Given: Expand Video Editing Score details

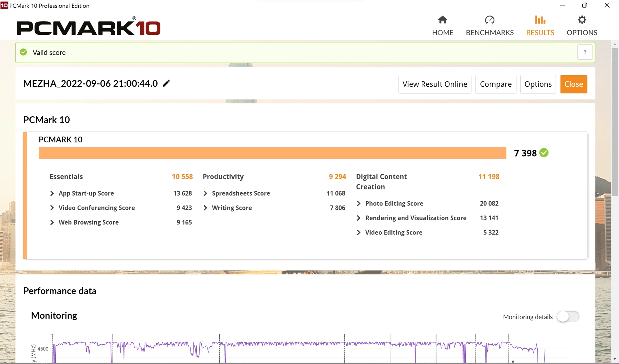Looking at the screenshot, I should [359, 233].
